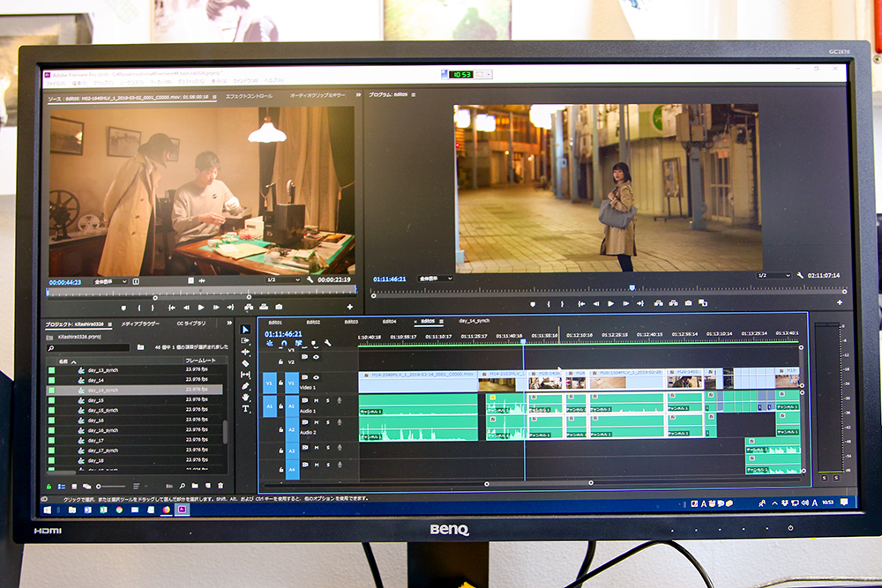The height and width of the screenshot is (588, 882).
Task: Open Timeline display settings wrench
Action: point(327,343)
